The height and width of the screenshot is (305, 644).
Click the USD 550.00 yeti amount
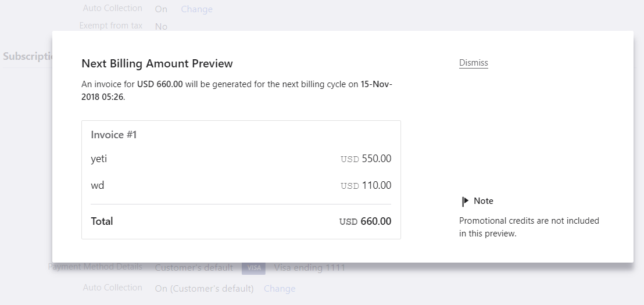click(x=366, y=159)
